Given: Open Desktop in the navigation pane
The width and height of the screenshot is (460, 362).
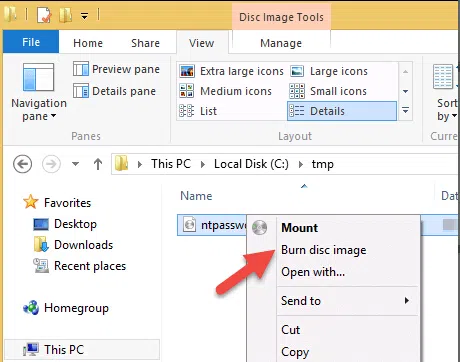Looking at the screenshot, I should coord(75,224).
